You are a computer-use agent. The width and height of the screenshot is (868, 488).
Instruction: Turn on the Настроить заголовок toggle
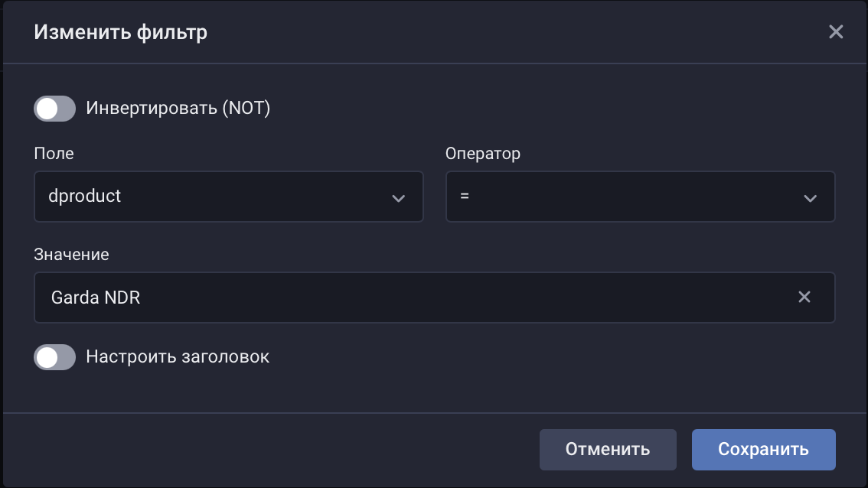pos(54,357)
